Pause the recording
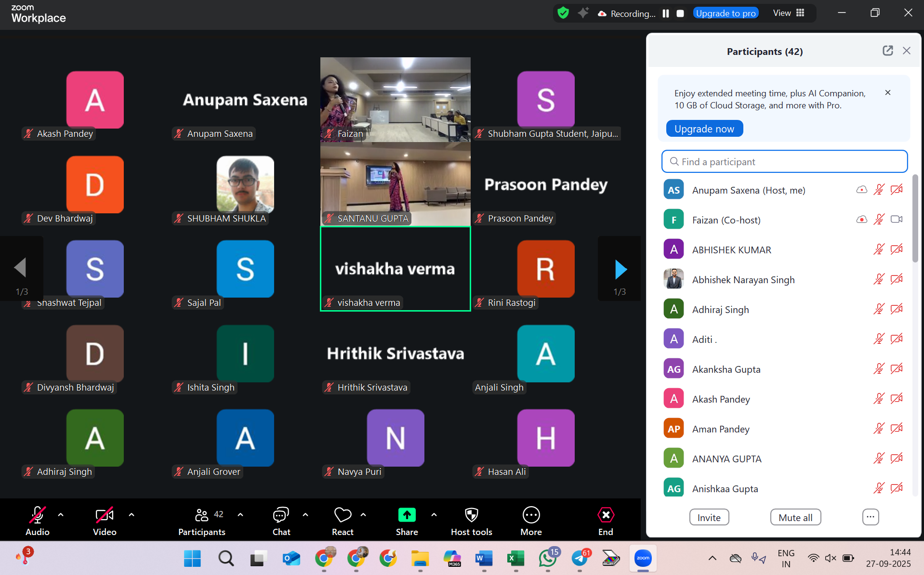 click(665, 13)
